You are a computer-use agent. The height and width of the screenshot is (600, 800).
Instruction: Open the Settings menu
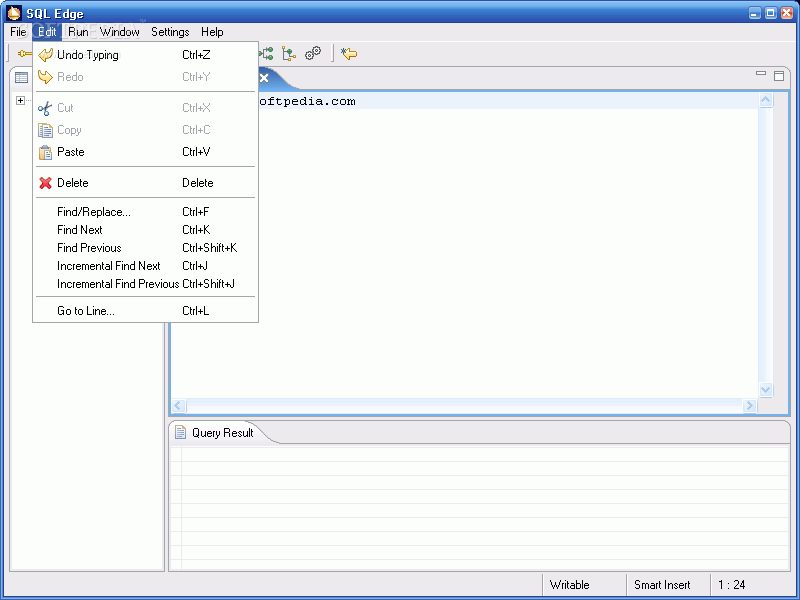pos(170,32)
